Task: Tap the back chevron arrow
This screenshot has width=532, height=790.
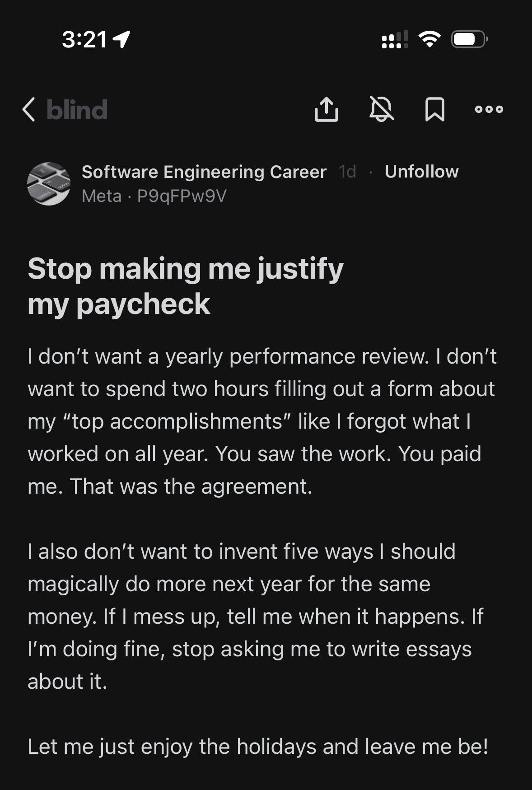Action: pyautogui.click(x=28, y=110)
